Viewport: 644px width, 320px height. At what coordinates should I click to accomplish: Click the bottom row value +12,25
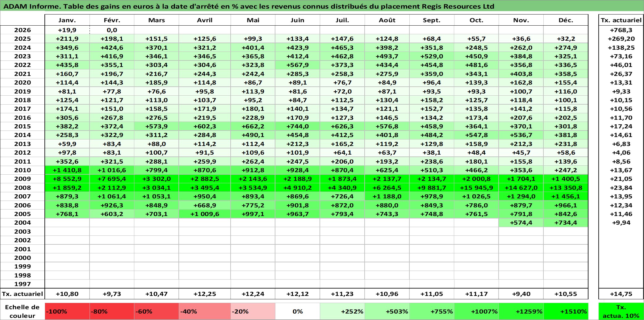(x=205, y=294)
